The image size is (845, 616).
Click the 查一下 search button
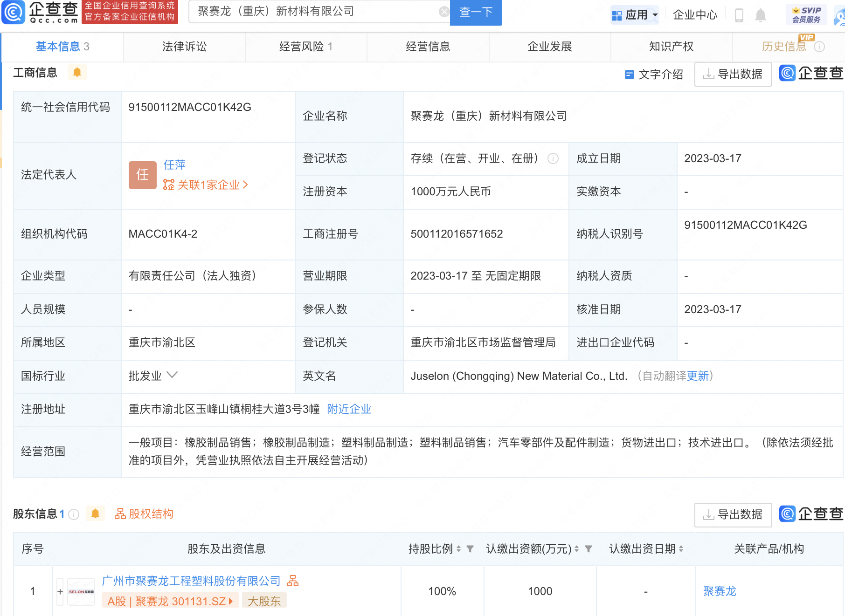coord(476,12)
